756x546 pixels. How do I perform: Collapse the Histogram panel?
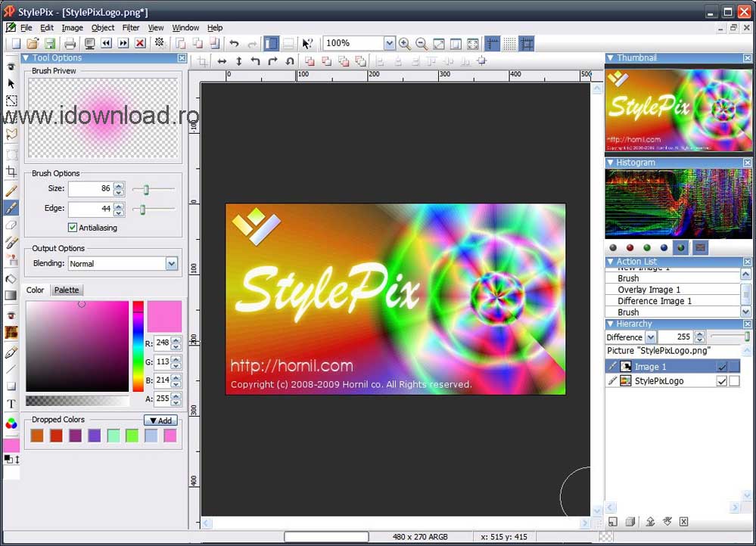point(610,163)
